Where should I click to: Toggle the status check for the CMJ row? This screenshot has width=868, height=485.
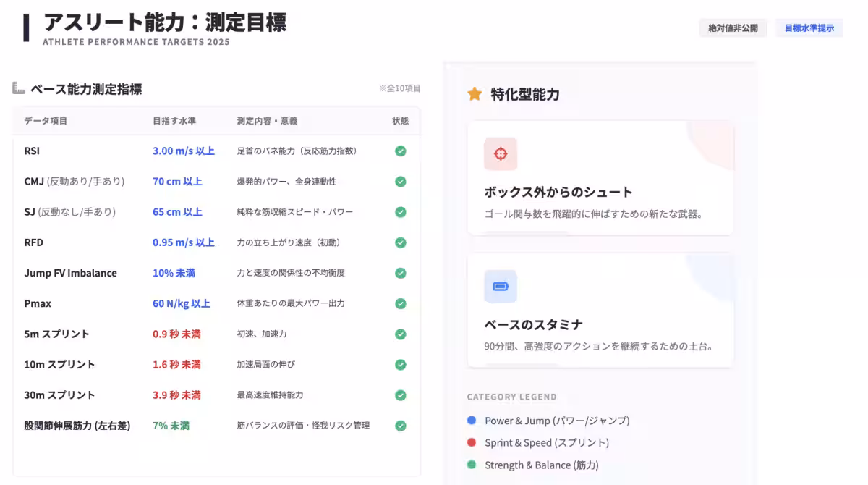coord(400,181)
